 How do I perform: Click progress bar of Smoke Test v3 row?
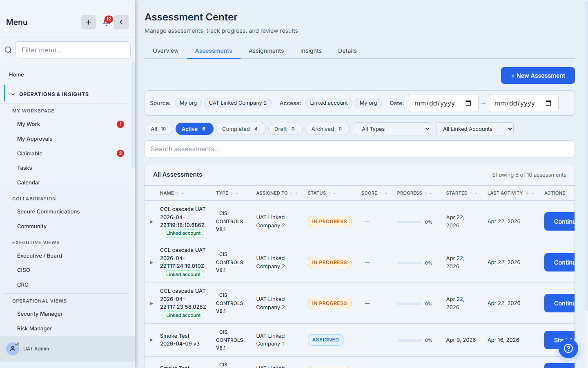[409, 340]
